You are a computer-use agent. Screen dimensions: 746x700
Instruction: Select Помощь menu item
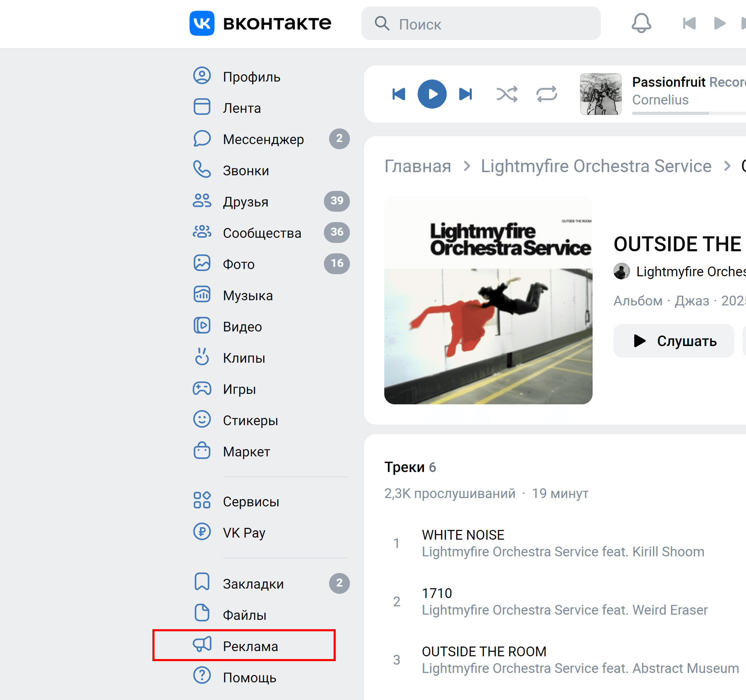(250, 677)
